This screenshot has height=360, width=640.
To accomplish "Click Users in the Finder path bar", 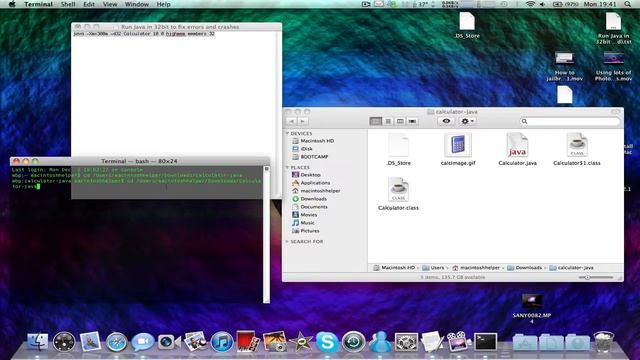I will click(433, 268).
